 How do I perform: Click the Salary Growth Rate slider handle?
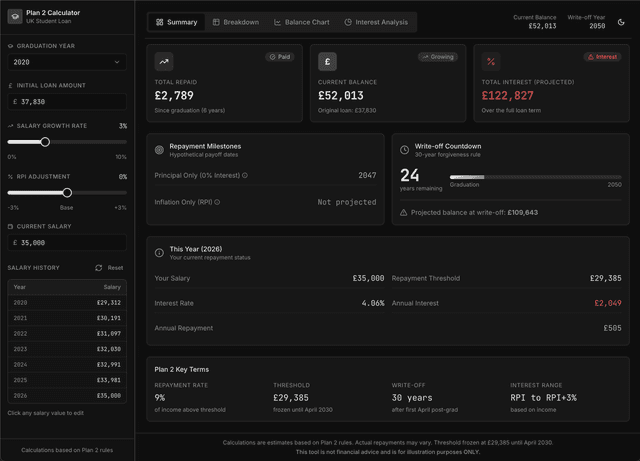tap(45, 142)
